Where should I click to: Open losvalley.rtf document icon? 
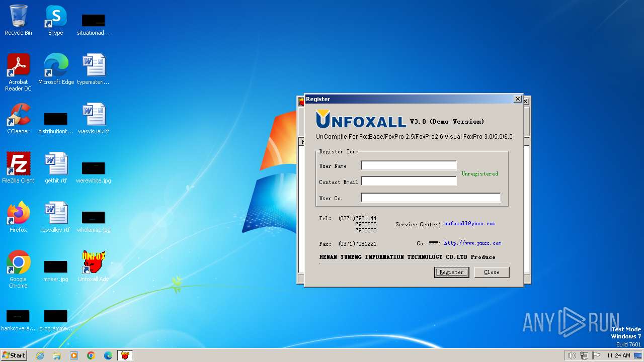[56, 217]
